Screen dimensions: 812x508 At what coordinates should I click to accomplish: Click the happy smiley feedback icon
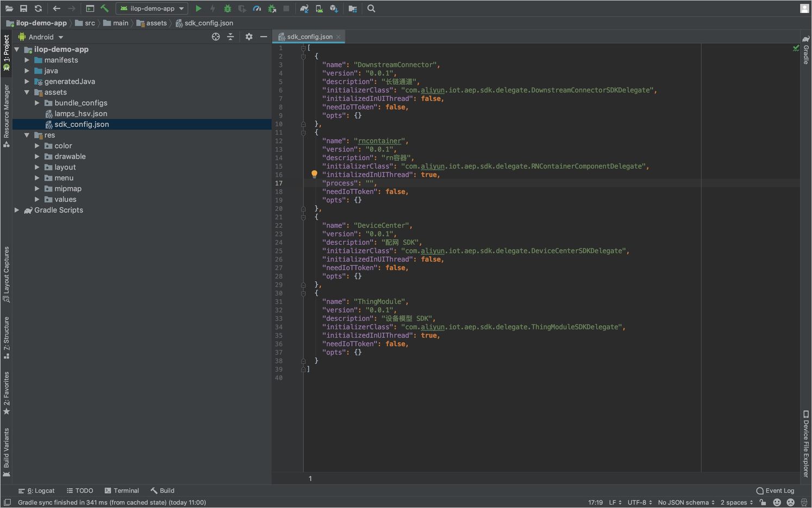pos(777,503)
